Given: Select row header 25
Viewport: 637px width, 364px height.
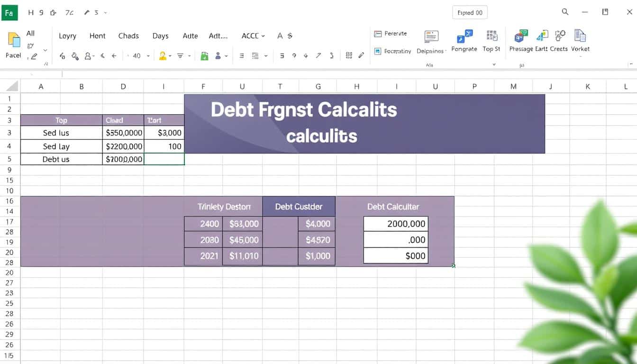Looking at the screenshot, I should click(x=9, y=303).
